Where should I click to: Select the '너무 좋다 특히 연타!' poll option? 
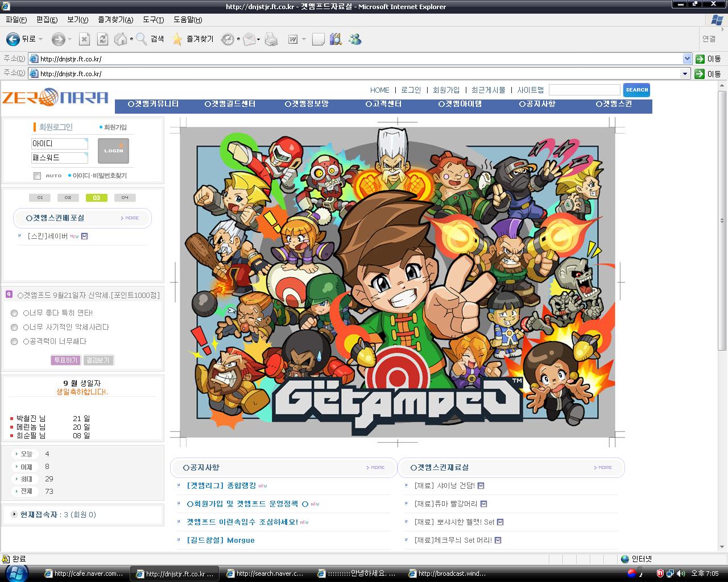14,313
